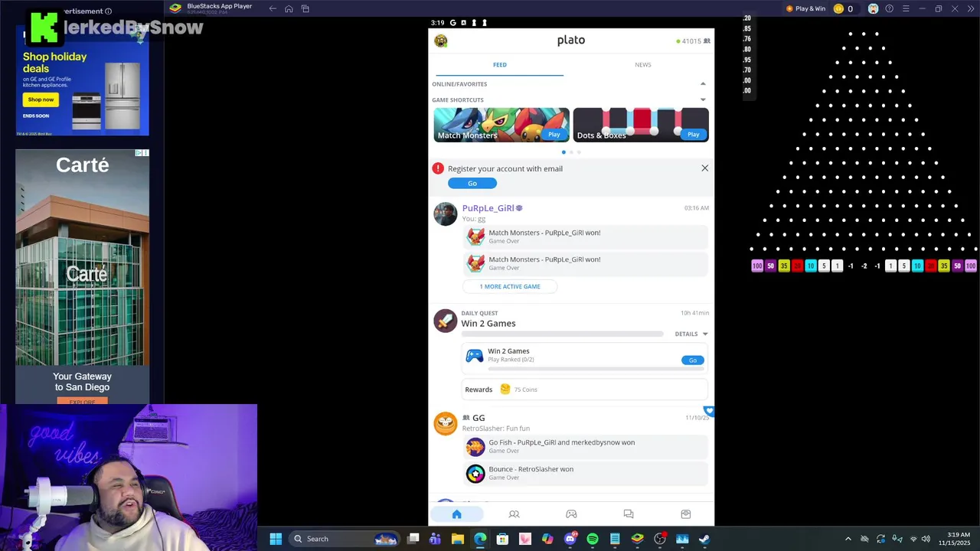
Task: Open the GG group chat title
Action: 479,418
